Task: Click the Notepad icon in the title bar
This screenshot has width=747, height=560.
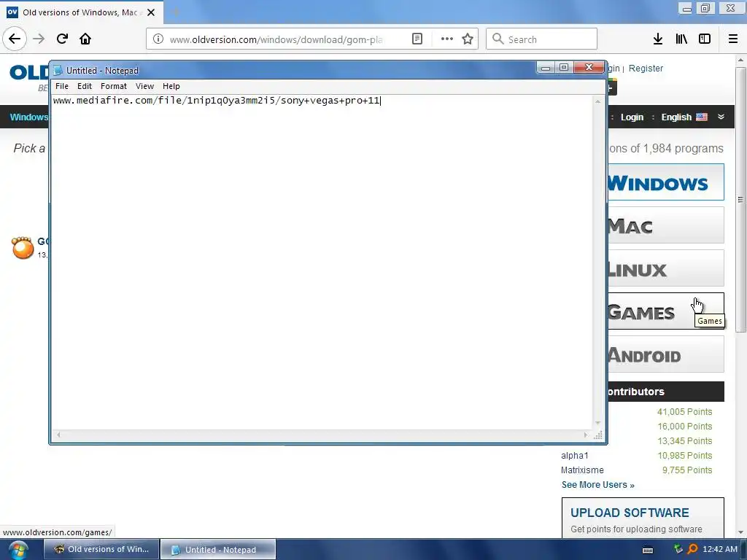Action: [58, 71]
